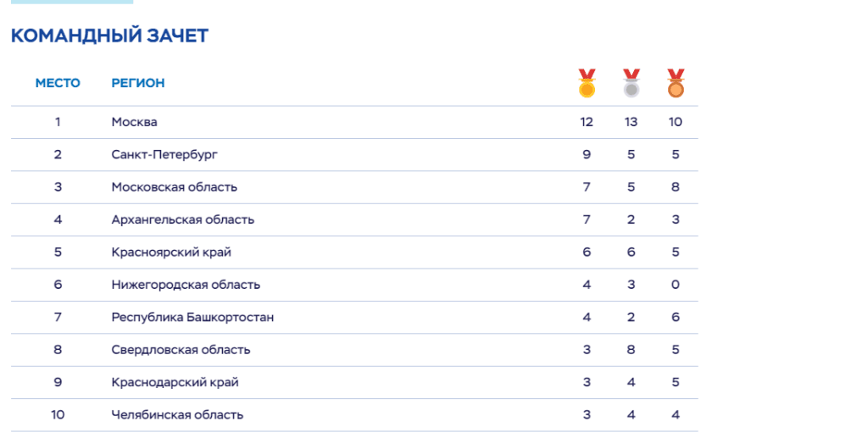Click the bronze medal icon
868x438 pixels.
(676, 84)
